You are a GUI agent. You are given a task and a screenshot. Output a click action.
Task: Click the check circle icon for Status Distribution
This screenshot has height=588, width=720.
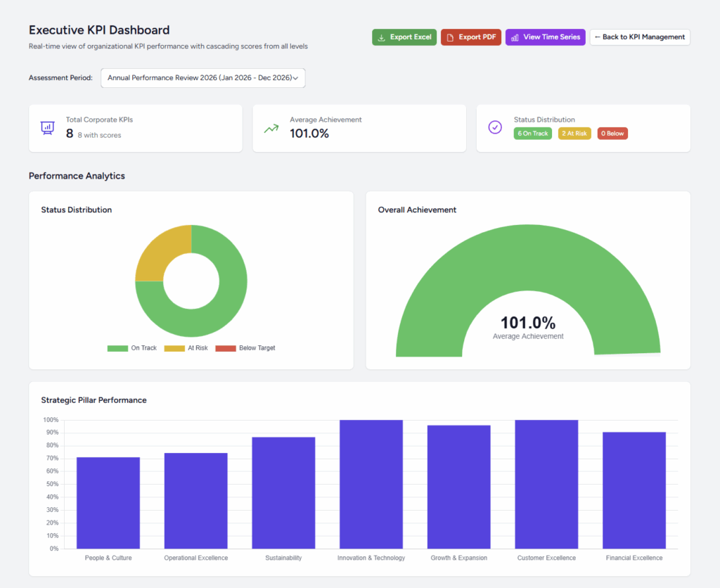point(495,127)
